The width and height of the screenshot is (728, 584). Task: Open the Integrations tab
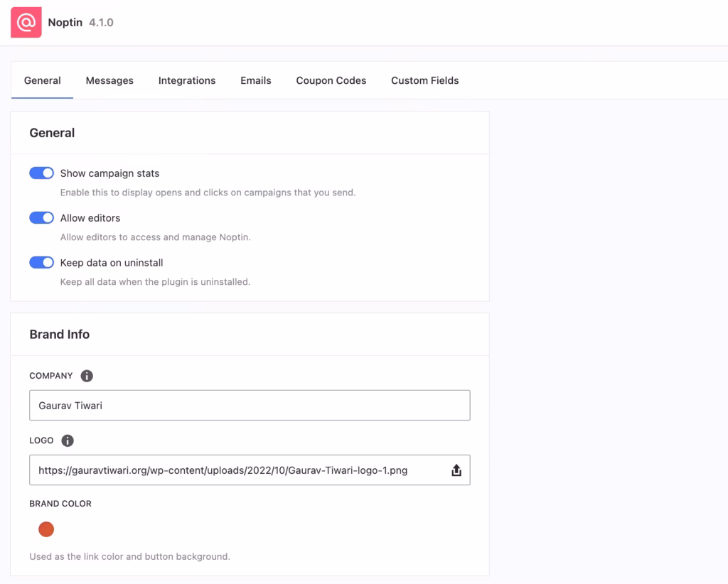click(x=186, y=80)
